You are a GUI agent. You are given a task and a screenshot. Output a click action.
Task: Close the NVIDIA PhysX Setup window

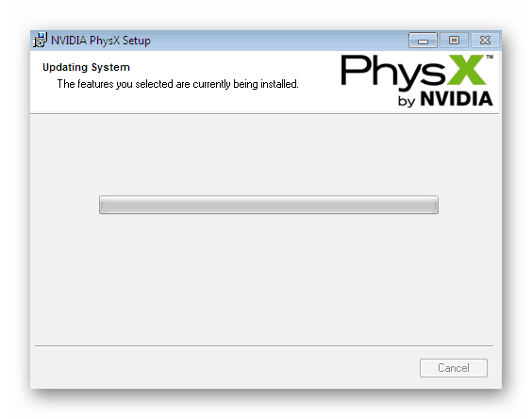click(x=485, y=41)
